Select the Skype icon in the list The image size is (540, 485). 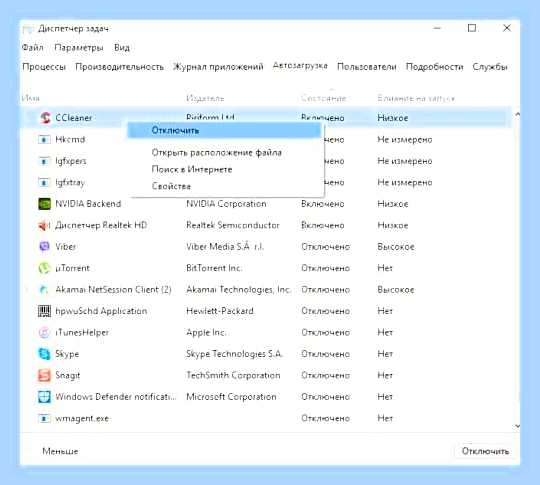click(44, 354)
